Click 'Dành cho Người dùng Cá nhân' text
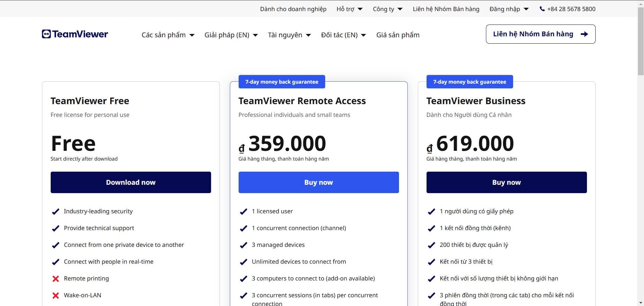This screenshot has width=644, height=306. [469, 115]
